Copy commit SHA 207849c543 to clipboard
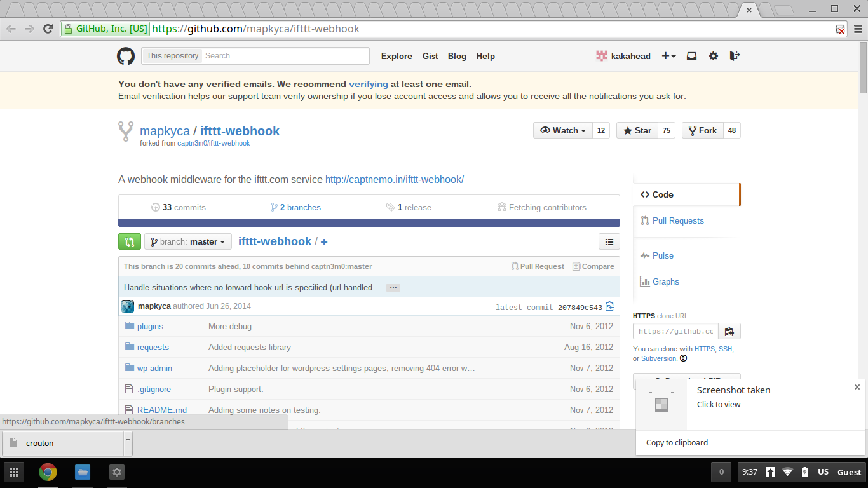The height and width of the screenshot is (488, 868). 610,306
